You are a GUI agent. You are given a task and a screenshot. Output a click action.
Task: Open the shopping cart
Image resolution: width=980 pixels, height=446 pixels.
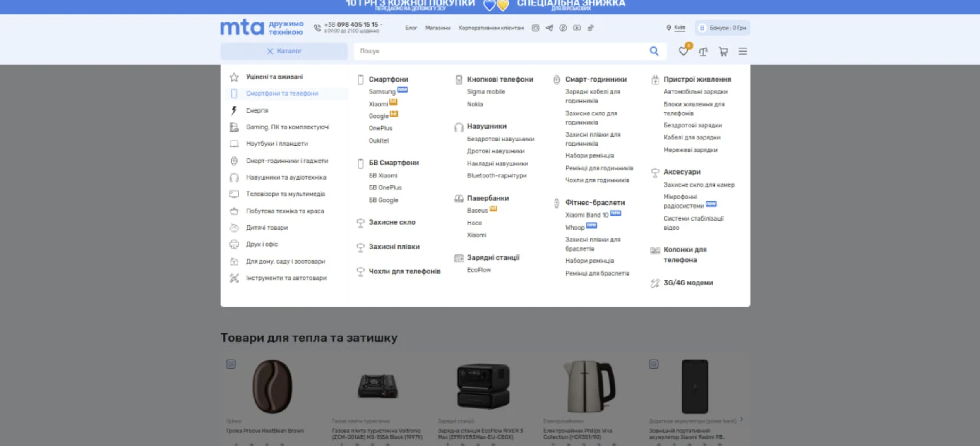tap(723, 52)
